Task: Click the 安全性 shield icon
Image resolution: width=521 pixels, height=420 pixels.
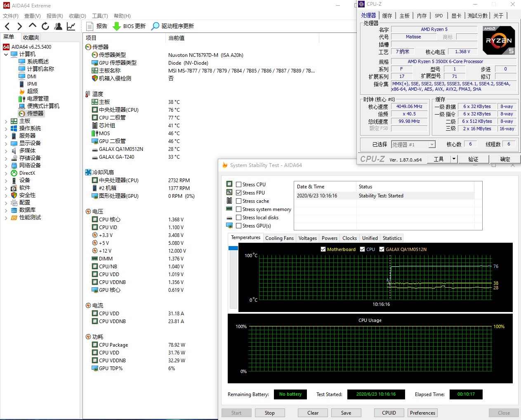Action: (14, 195)
